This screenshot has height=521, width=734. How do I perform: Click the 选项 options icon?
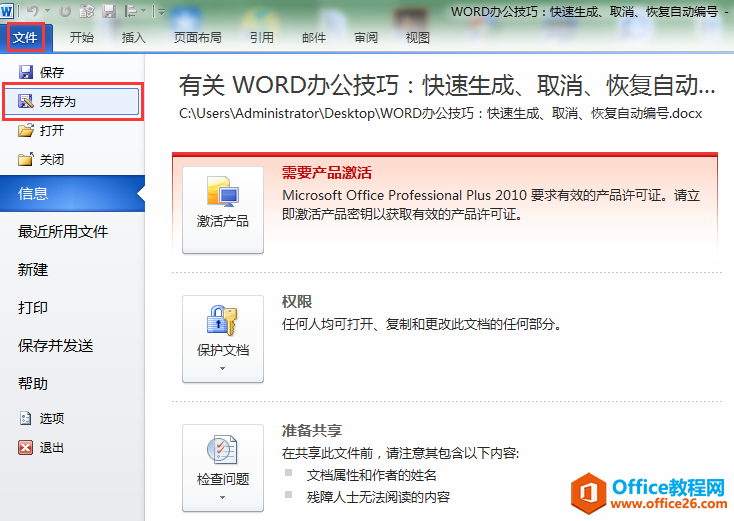26,418
